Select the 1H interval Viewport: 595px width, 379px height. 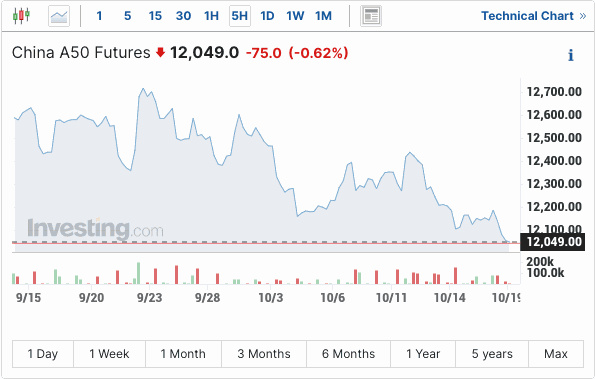click(211, 16)
